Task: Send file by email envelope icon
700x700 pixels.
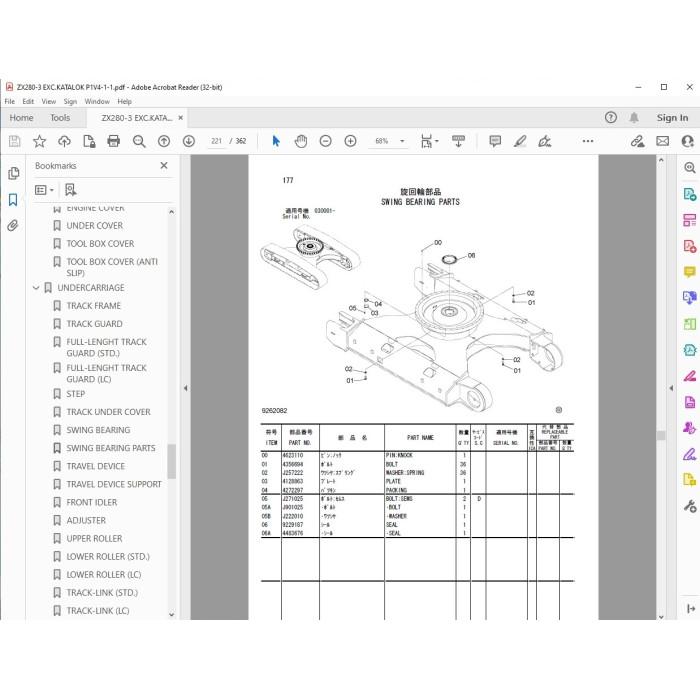Action: pos(662,142)
